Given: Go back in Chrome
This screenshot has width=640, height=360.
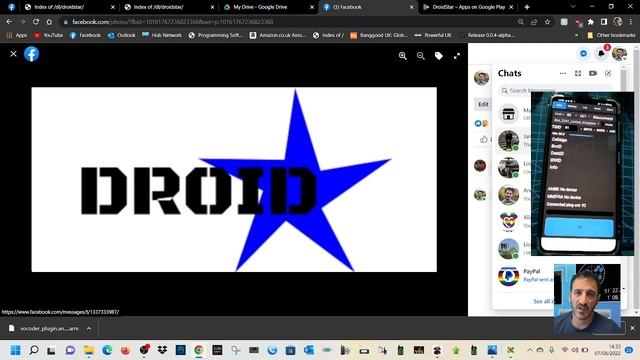Looking at the screenshot, I should 9,22.
